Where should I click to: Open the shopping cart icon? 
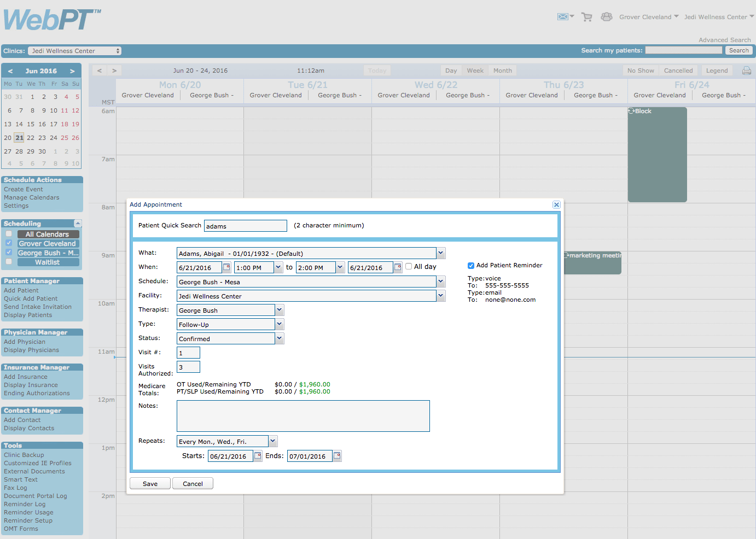point(587,17)
